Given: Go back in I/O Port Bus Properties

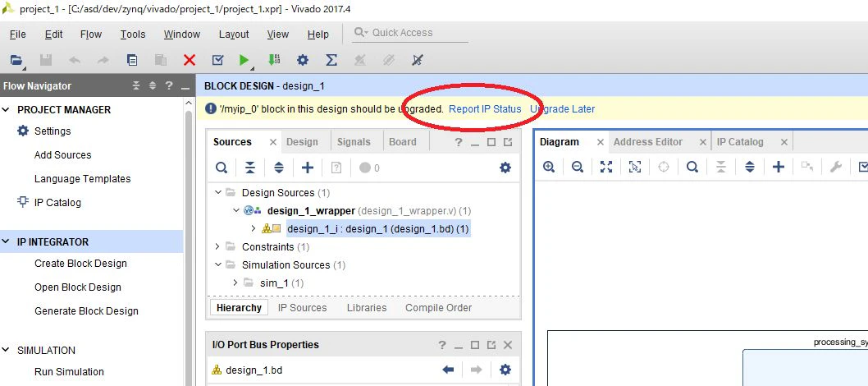Looking at the screenshot, I should (449, 370).
